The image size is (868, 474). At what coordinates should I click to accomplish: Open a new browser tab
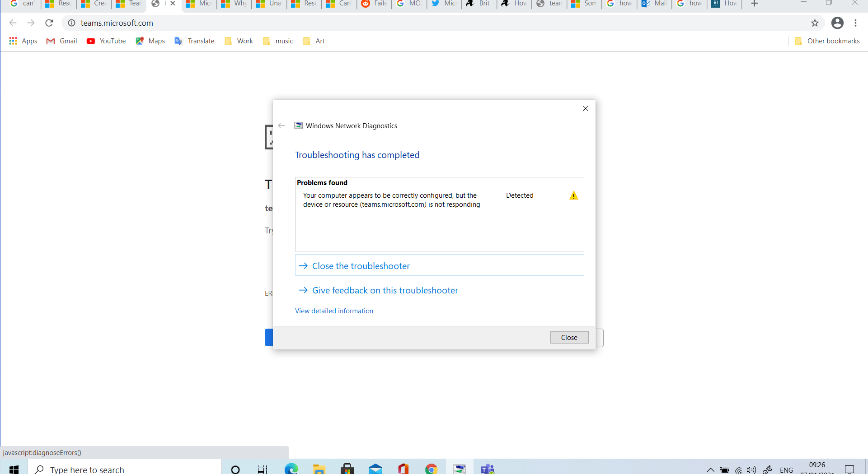coord(754,4)
